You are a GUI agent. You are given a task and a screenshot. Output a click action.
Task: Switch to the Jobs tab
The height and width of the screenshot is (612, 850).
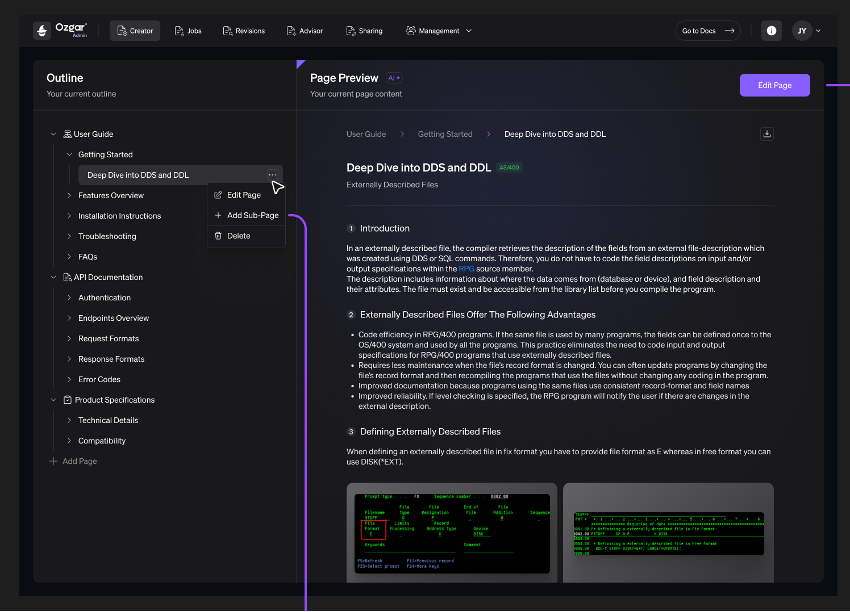click(188, 31)
